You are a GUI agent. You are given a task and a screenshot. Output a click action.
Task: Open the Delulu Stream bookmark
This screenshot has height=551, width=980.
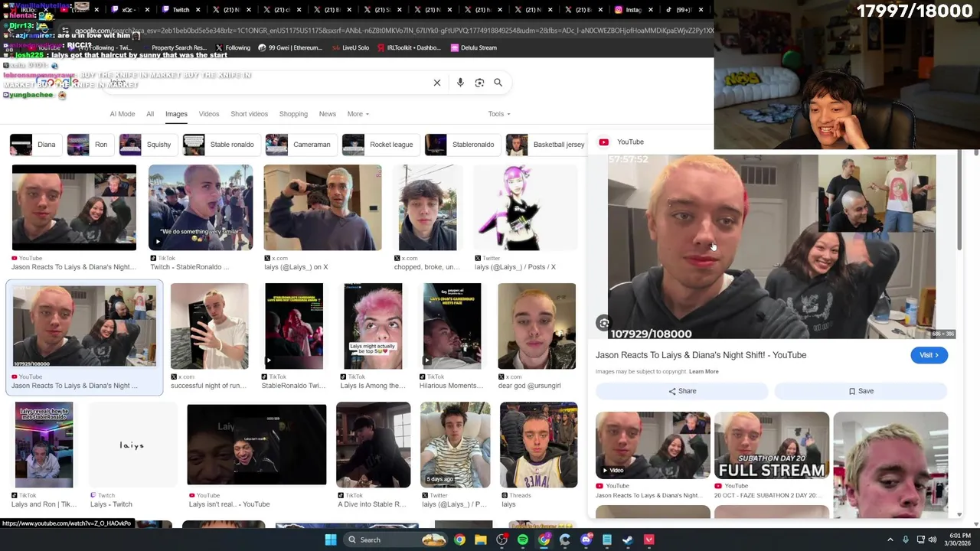[473, 47]
